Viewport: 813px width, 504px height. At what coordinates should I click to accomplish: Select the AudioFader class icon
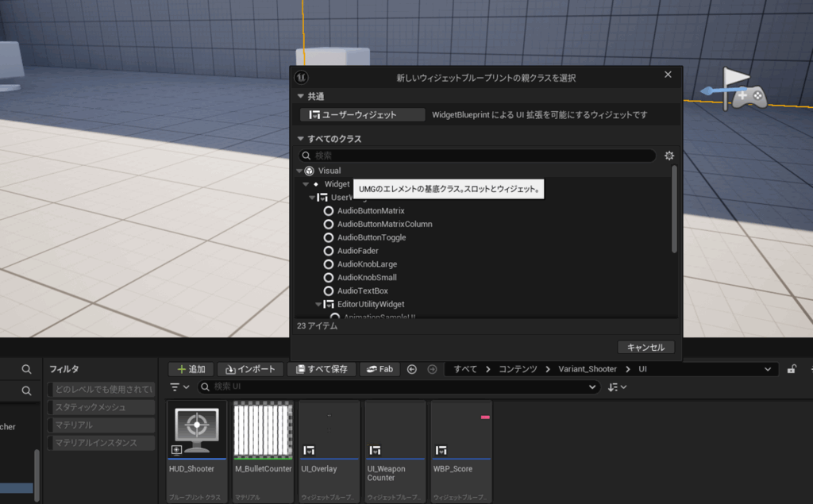click(329, 251)
